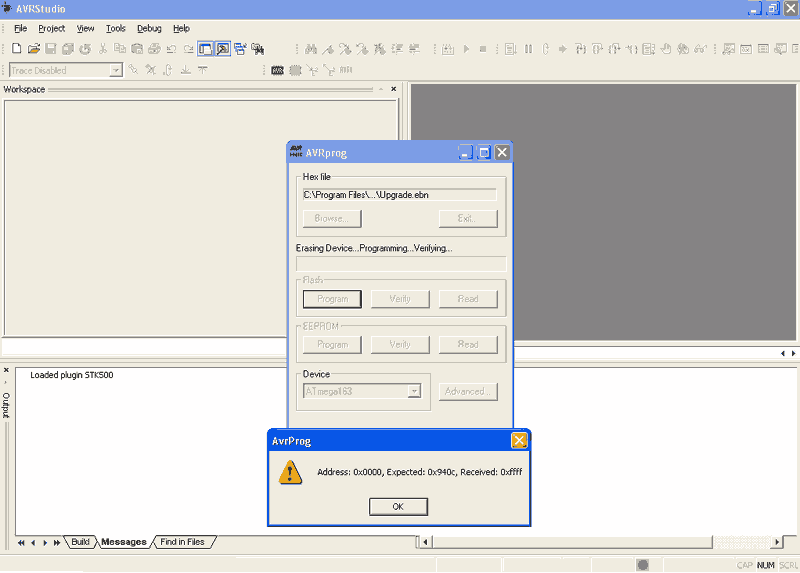Toggle the Output view toolbar icon

click(223, 48)
